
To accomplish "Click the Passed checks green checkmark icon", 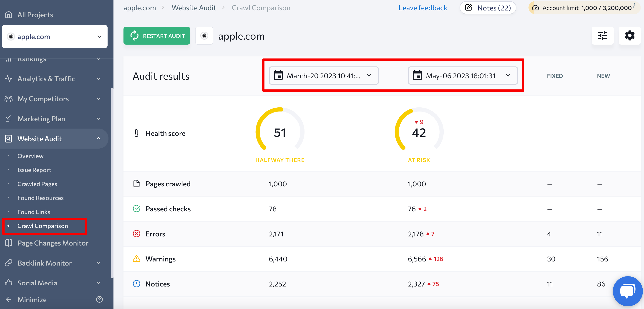I will [x=136, y=208].
